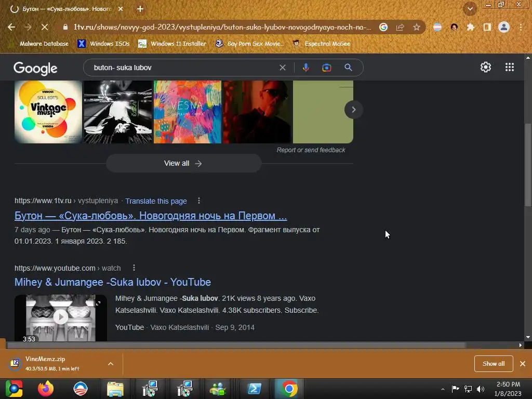Viewport: 532px width, 399px height.
Task: Show all downloads
Action: click(x=494, y=363)
